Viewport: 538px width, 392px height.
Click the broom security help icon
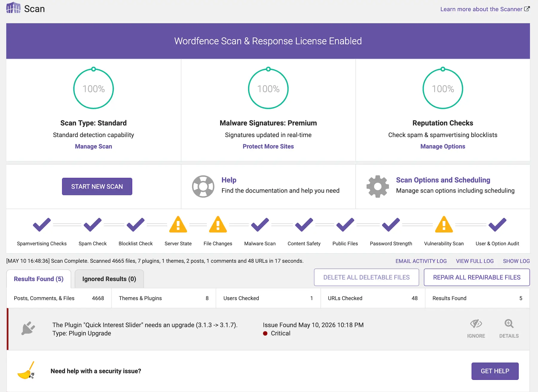coord(26,371)
